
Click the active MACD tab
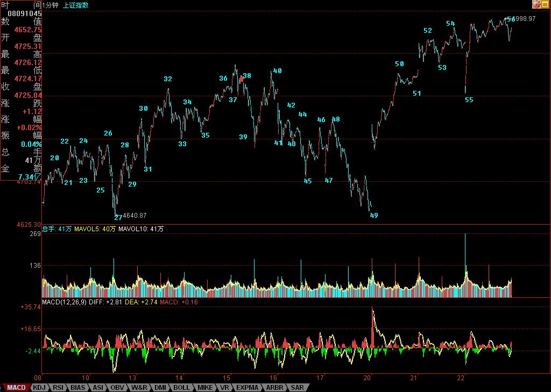tap(16, 387)
